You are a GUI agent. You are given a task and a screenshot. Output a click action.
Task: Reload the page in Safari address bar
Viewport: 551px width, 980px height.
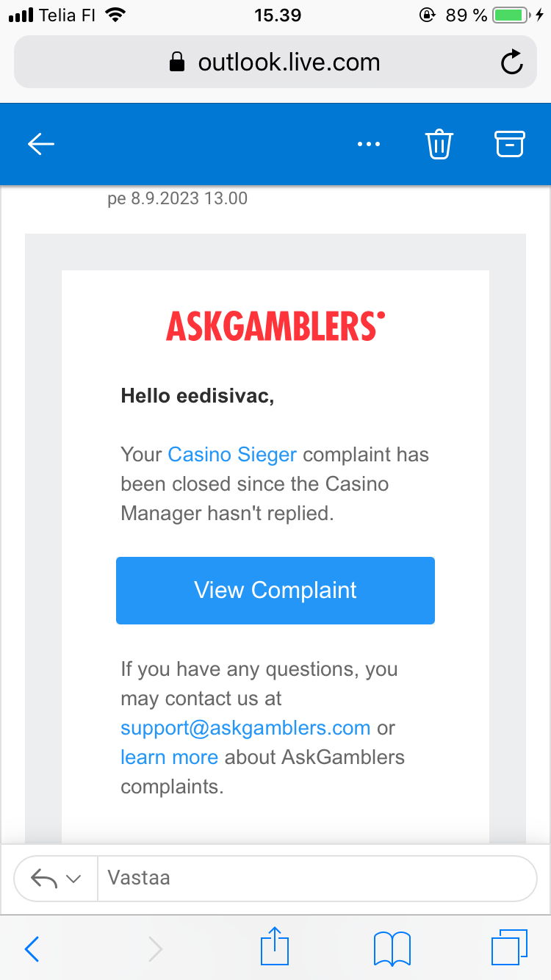click(x=511, y=63)
